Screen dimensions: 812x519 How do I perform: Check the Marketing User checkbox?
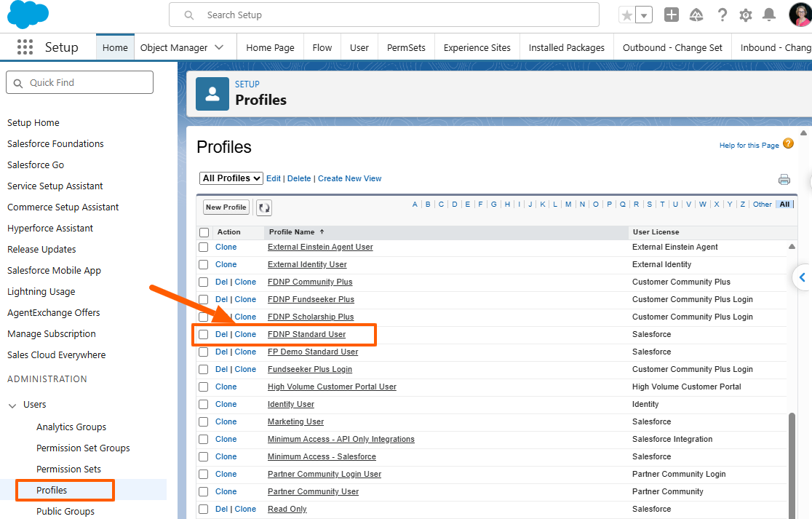point(204,422)
